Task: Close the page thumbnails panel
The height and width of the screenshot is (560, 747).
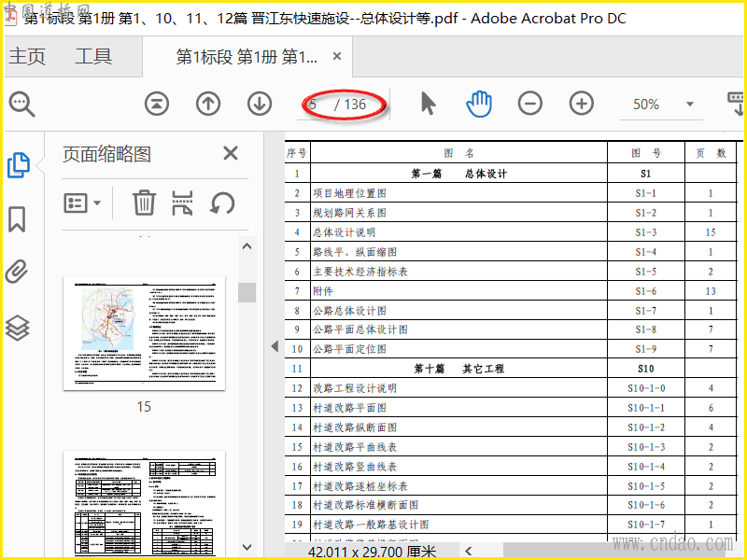Action: click(x=231, y=153)
